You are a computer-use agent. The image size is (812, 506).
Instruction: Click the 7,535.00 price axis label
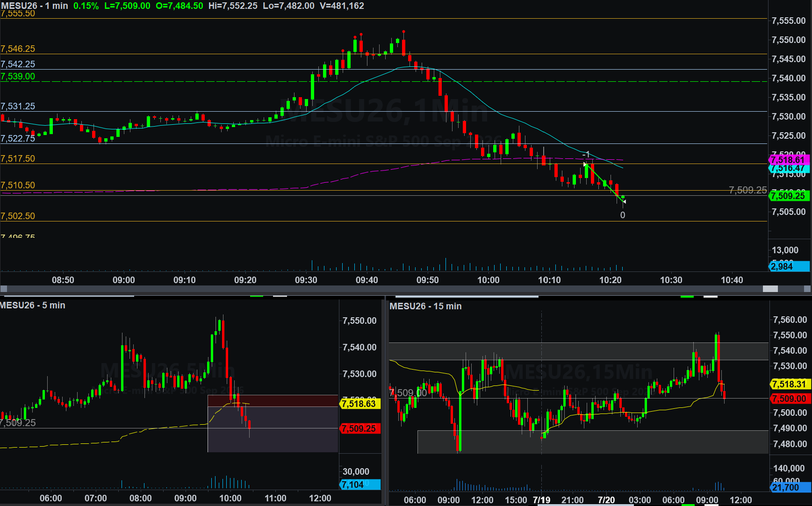[x=789, y=97]
